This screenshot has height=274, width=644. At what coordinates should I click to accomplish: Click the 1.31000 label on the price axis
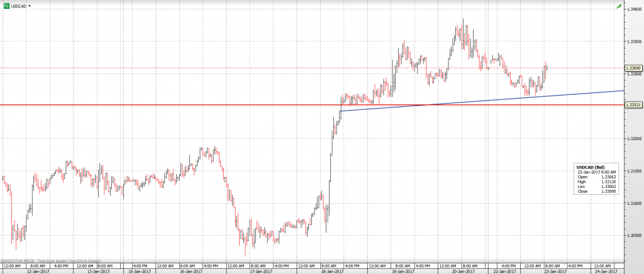click(633, 203)
